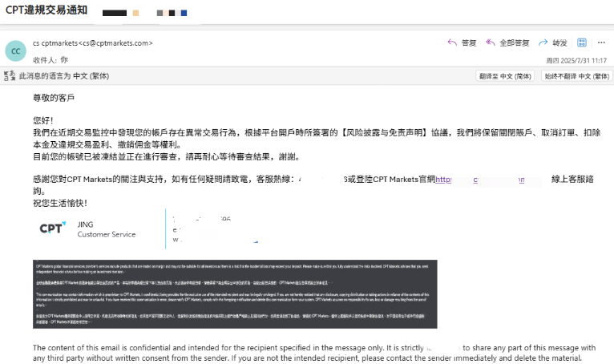Click the Customer Service title text
The width and height of the screenshot is (614, 364).
click(x=107, y=234)
